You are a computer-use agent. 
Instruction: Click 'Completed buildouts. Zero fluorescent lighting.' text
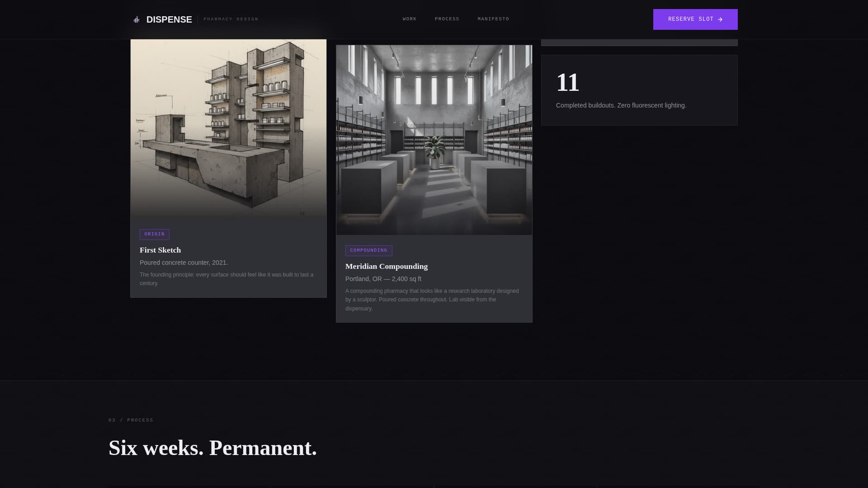pos(621,105)
